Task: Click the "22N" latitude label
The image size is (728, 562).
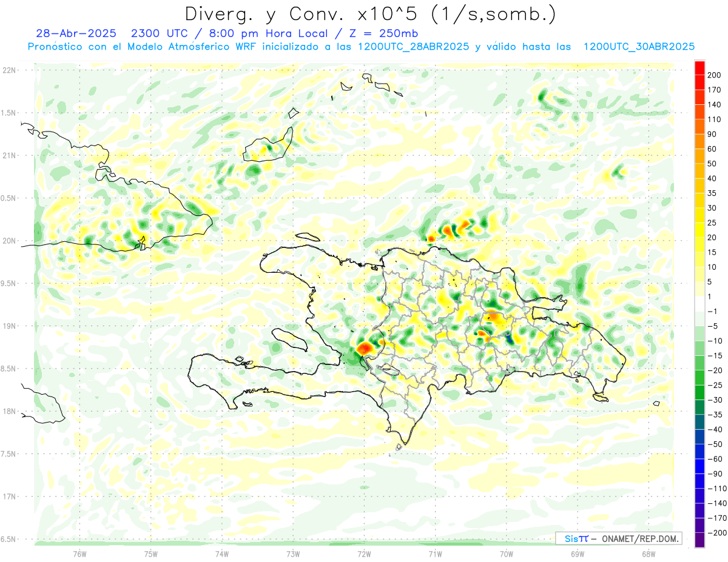Action: pyautogui.click(x=9, y=70)
